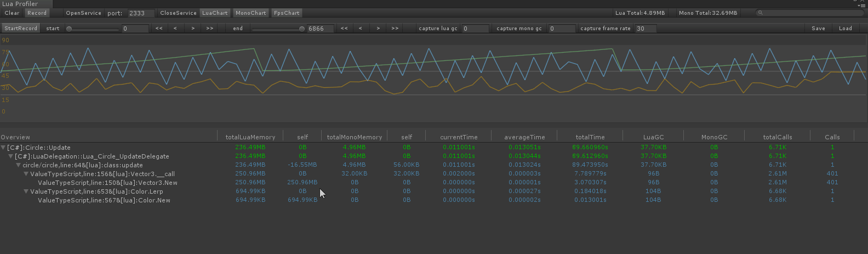Click the search magnifier icon

761,13
